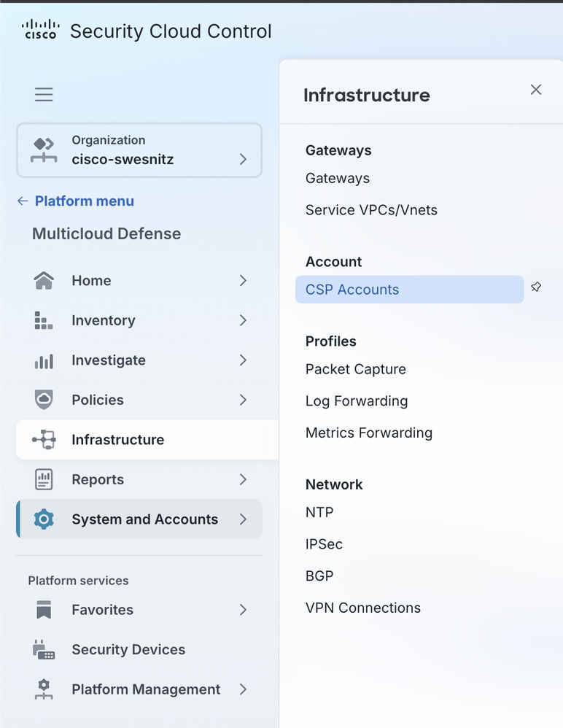Click the Infrastructure panel heading
Image resolution: width=563 pixels, height=728 pixels.
click(367, 95)
